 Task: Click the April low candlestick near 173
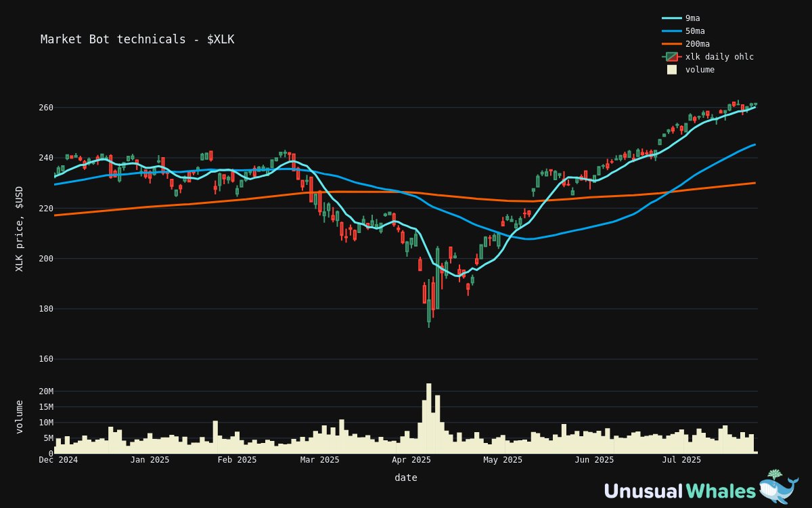[x=429, y=302]
